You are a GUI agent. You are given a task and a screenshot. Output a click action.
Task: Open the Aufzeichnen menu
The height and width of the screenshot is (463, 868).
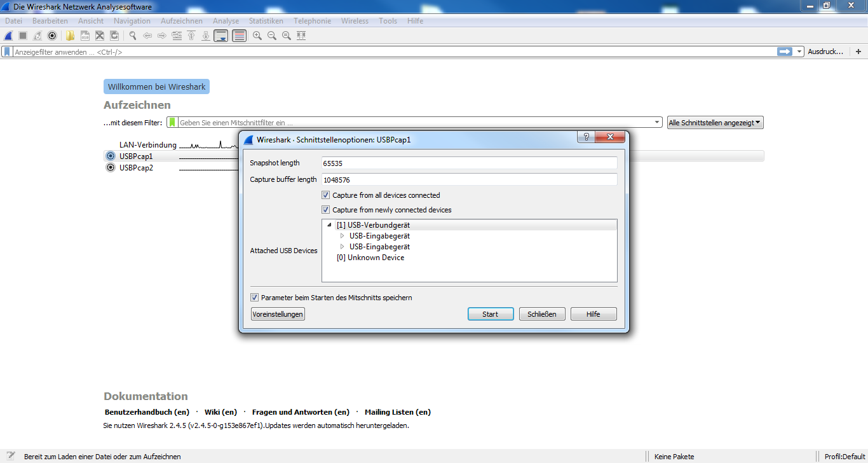click(x=182, y=21)
